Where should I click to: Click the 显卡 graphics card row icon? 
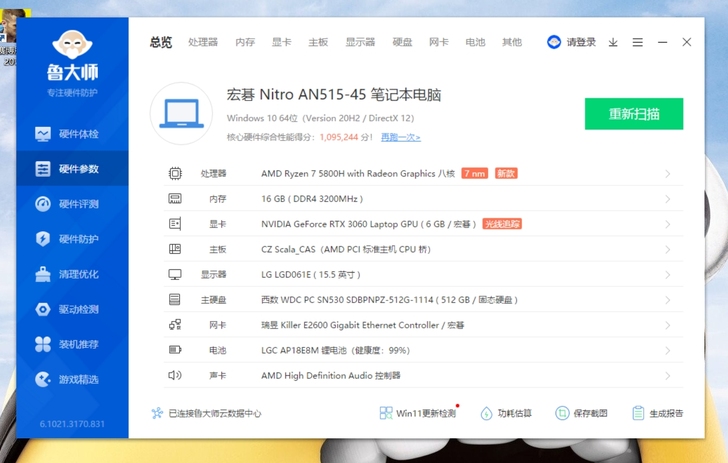coord(175,224)
